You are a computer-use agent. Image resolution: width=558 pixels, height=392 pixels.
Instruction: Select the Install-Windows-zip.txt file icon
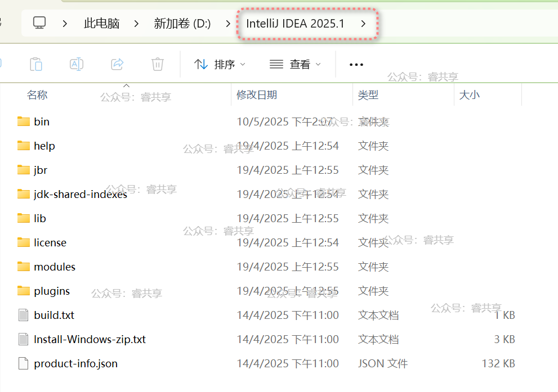tap(24, 339)
